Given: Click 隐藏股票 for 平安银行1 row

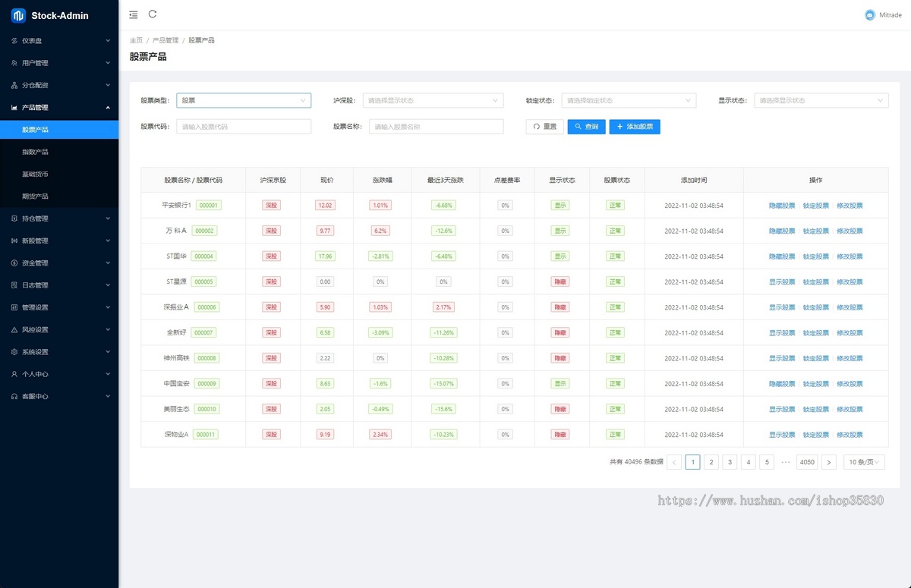Looking at the screenshot, I should pyautogui.click(x=782, y=206).
